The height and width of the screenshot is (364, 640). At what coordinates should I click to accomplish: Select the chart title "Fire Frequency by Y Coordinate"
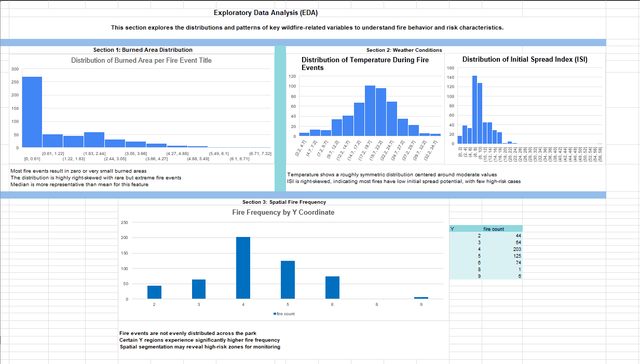tap(283, 212)
